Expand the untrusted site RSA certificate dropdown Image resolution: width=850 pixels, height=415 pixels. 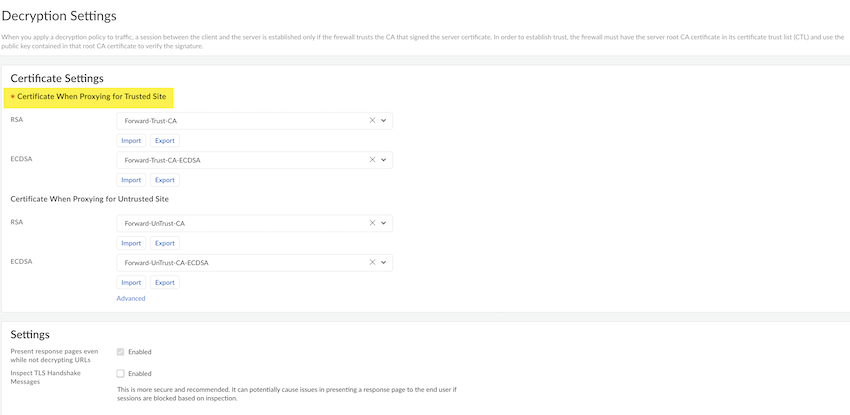click(384, 223)
